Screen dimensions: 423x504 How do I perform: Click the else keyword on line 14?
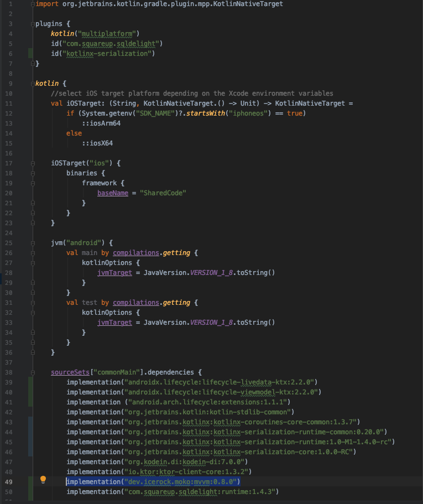click(74, 133)
